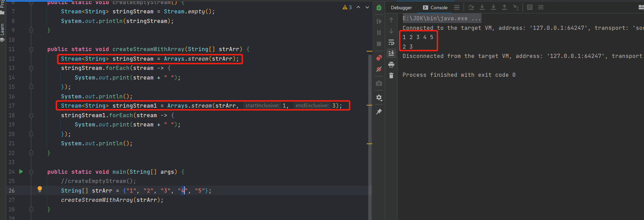Click the Step Into icon
The width and height of the screenshot is (644, 220).
pyautogui.click(x=482, y=7)
